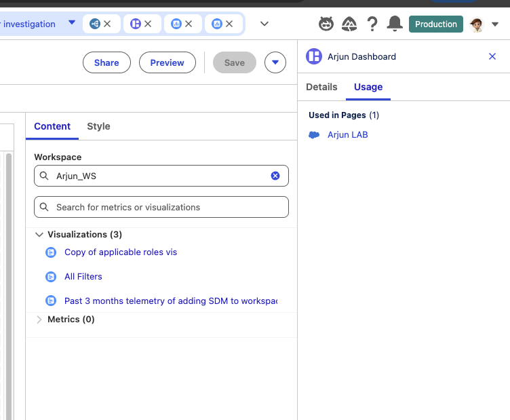Click the Arjun Dashboard panel icon
This screenshot has width=510, height=420.
tap(314, 56)
